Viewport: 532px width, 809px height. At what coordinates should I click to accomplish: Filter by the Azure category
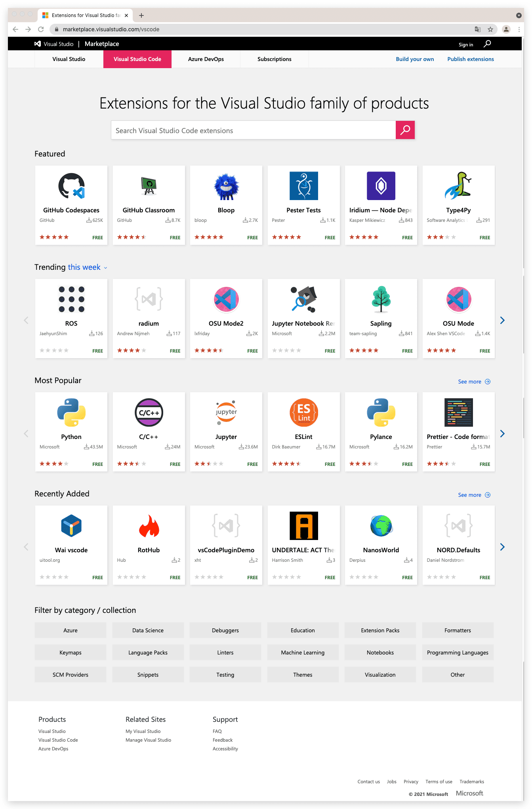[x=71, y=630]
